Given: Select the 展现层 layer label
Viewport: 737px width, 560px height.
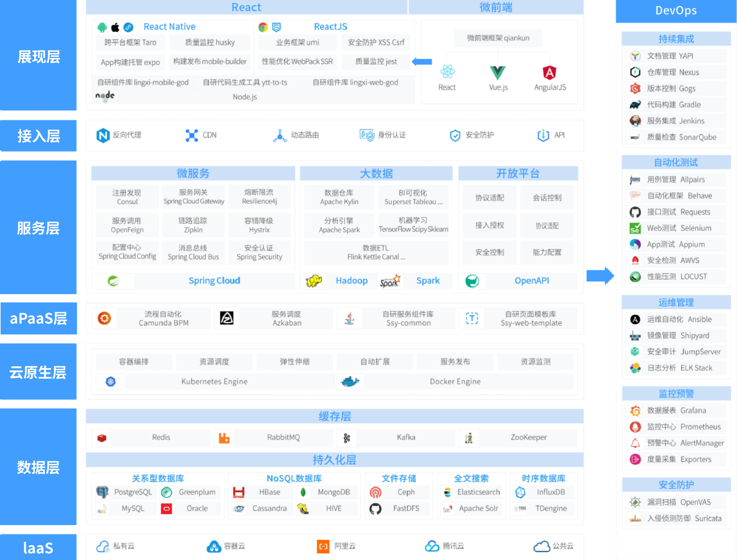Looking at the screenshot, I should click(39, 57).
